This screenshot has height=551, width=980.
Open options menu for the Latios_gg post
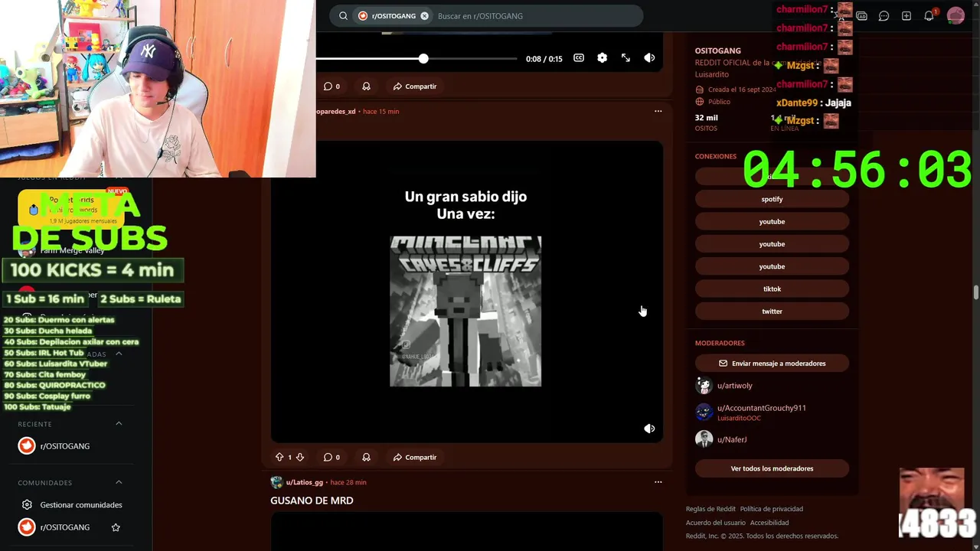coord(658,482)
